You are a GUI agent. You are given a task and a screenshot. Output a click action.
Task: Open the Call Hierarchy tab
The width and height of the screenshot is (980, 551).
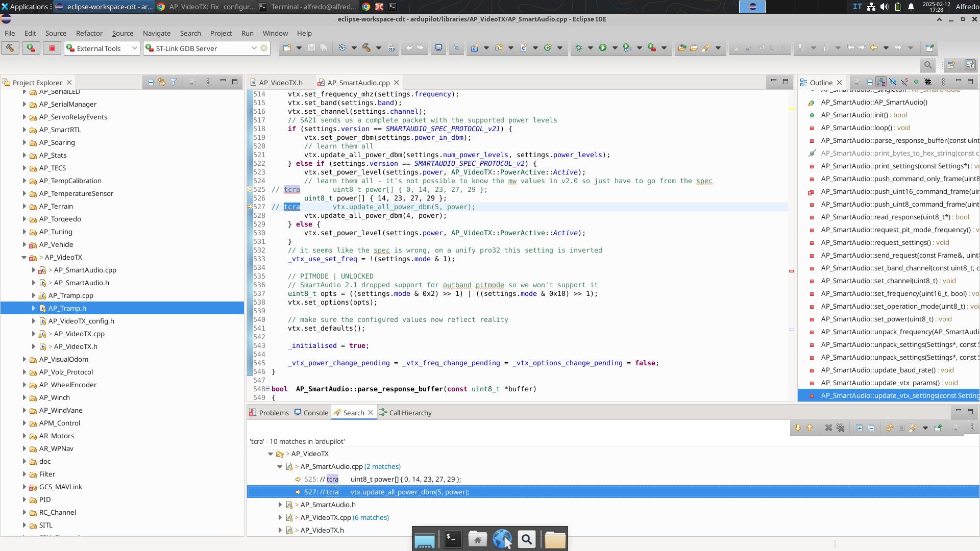click(x=410, y=413)
